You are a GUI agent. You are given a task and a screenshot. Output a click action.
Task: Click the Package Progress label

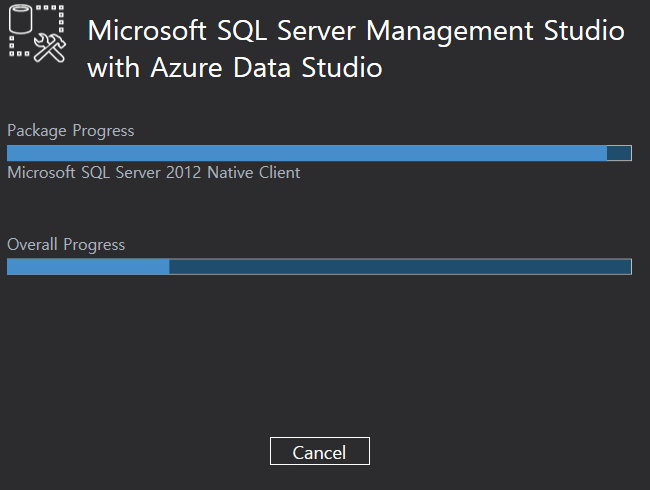pos(70,131)
